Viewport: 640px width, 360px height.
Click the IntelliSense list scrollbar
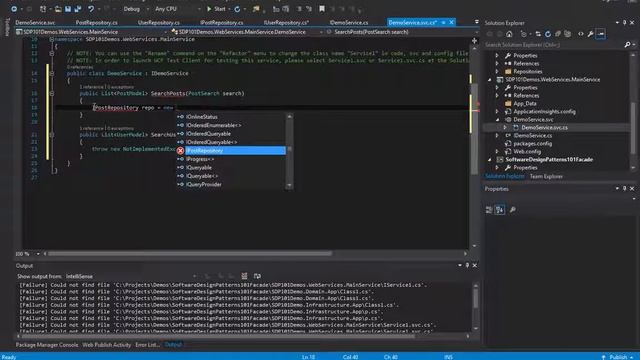click(x=289, y=151)
